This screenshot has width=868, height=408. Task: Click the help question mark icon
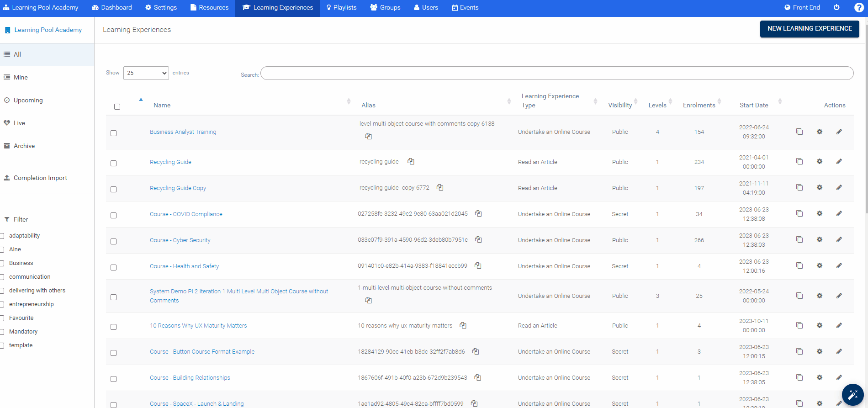pyautogui.click(x=859, y=8)
